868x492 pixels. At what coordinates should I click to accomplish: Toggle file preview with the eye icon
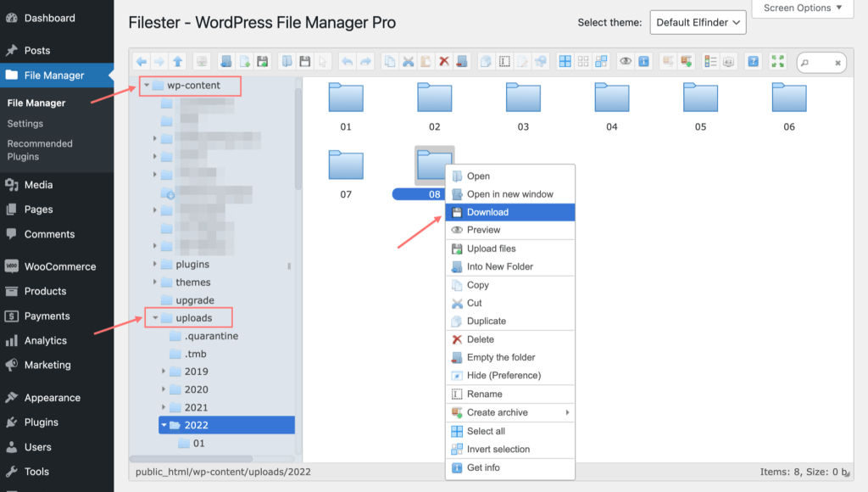point(624,62)
